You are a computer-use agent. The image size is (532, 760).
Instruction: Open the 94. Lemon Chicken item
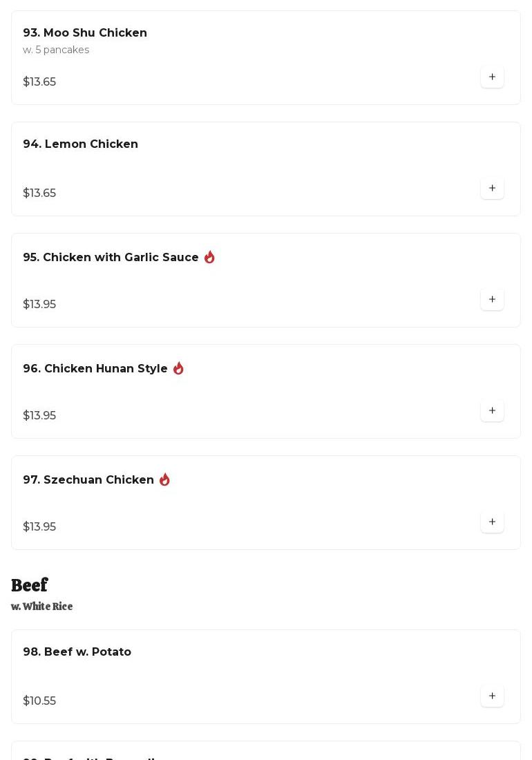tap(80, 144)
